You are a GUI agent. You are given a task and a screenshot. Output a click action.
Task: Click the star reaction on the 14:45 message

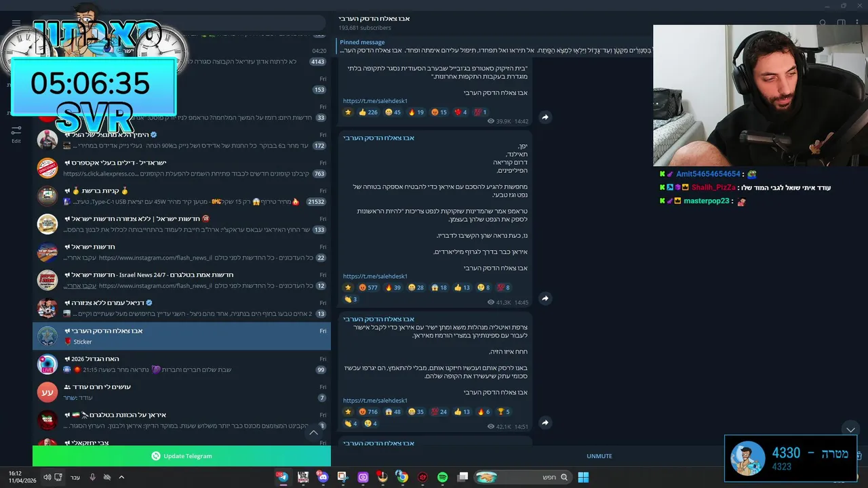point(348,287)
